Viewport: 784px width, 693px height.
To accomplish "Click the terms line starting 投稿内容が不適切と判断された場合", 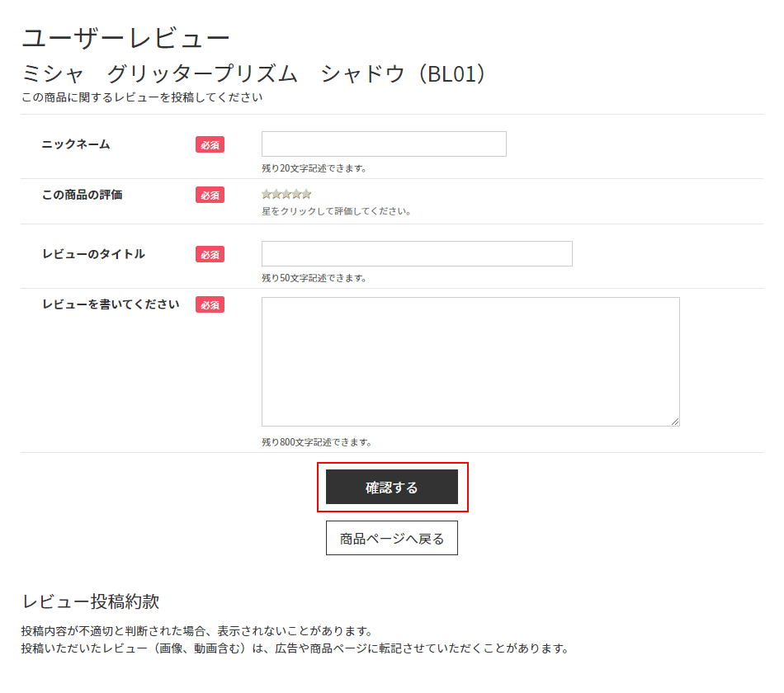I will click(x=197, y=630).
